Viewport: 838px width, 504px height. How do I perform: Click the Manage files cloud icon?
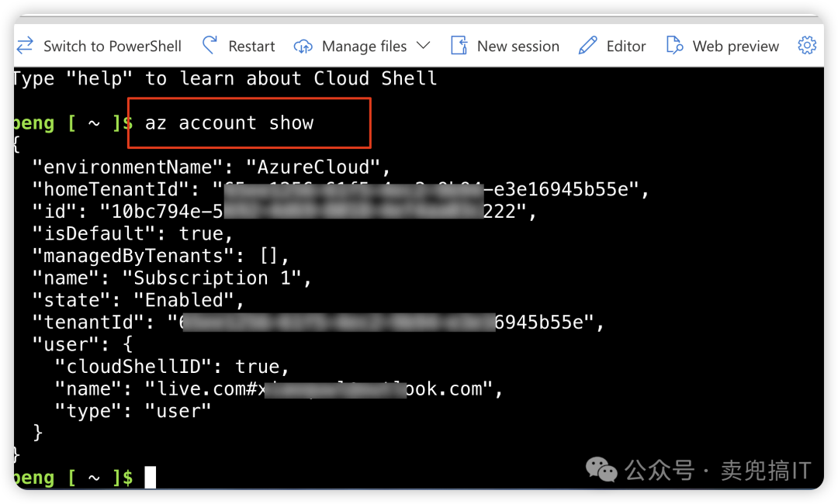coord(303,47)
